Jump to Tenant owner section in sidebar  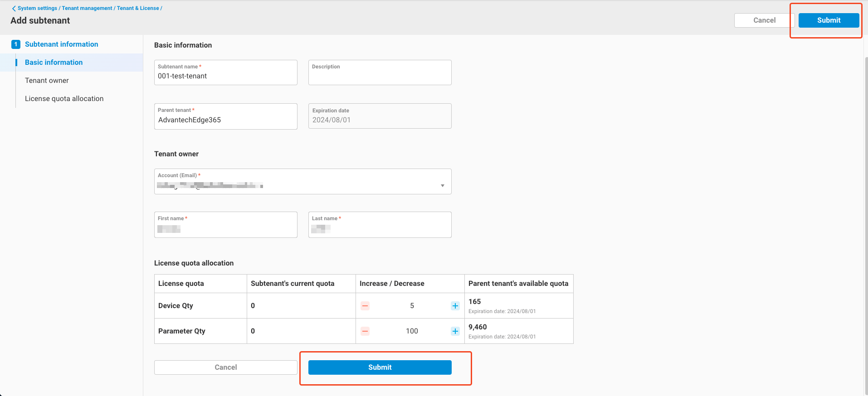pos(47,81)
